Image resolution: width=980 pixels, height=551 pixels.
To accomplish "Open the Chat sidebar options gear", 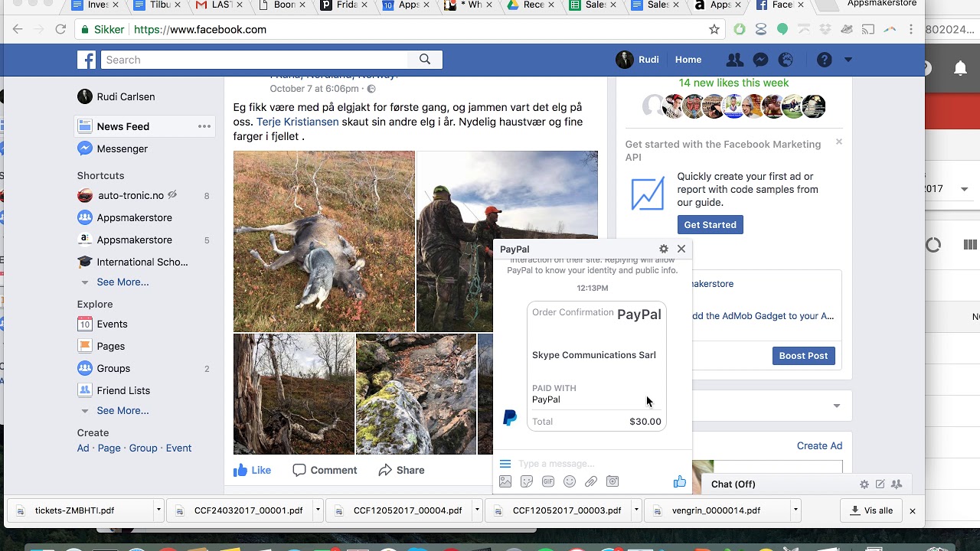I will [864, 484].
